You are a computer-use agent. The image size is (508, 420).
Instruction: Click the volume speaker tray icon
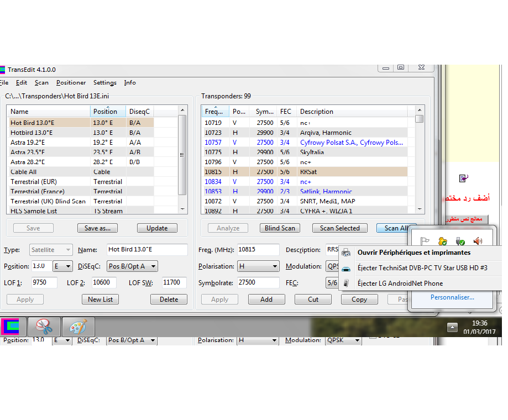(x=478, y=241)
